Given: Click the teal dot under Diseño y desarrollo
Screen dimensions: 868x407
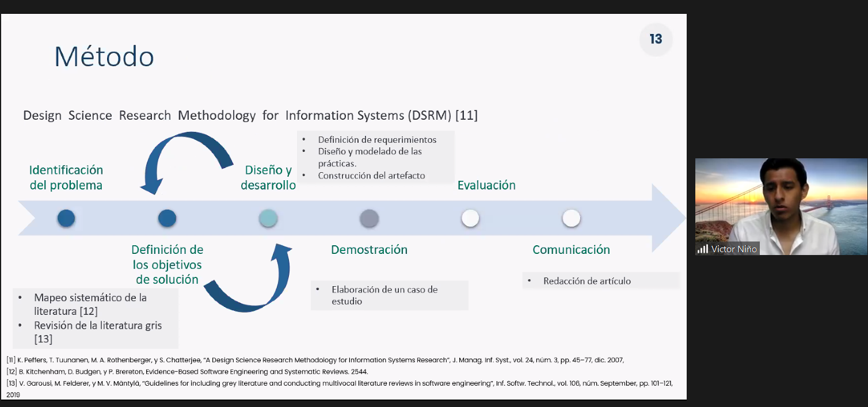Looking at the screenshot, I should [x=268, y=218].
